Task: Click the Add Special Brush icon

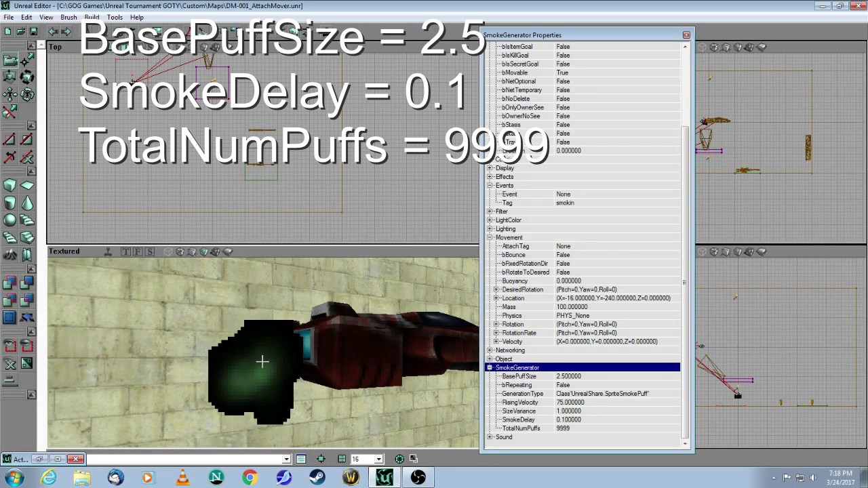Action: point(10,317)
